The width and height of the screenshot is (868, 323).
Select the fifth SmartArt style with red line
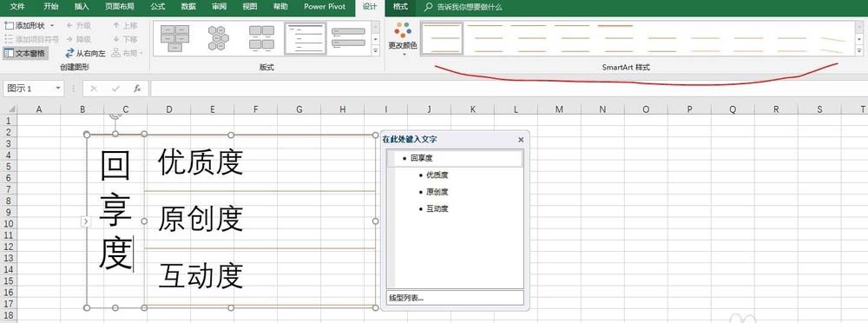pyautogui.click(x=615, y=38)
